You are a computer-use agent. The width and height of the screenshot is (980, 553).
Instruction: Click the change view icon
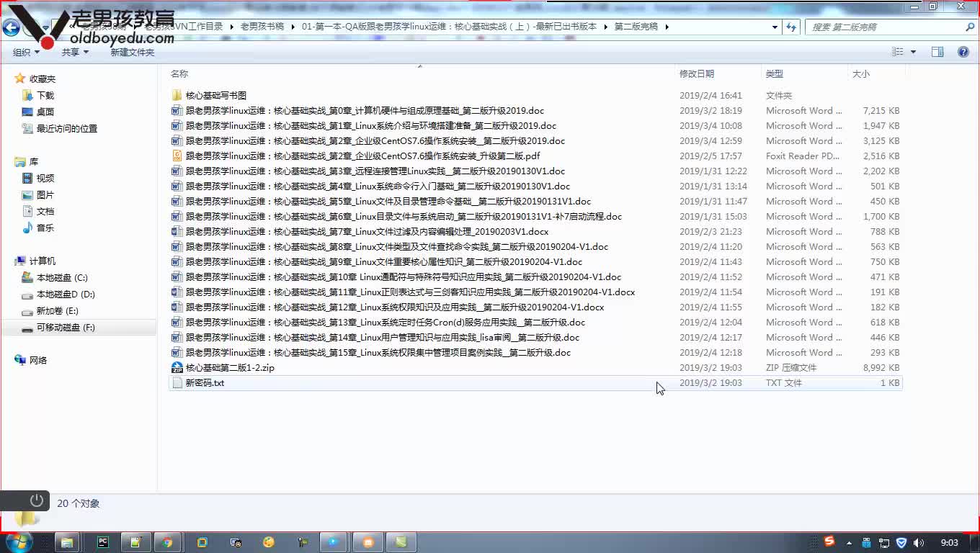(x=898, y=52)
